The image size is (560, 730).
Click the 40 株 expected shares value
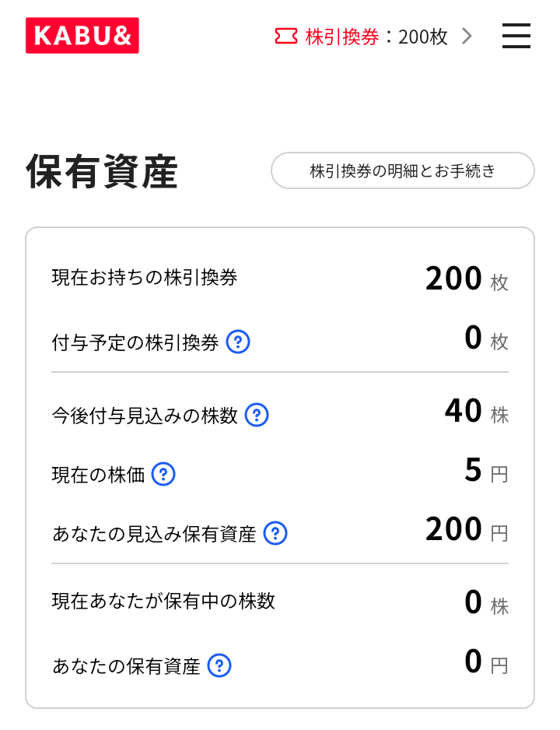(x=476, y=412)
